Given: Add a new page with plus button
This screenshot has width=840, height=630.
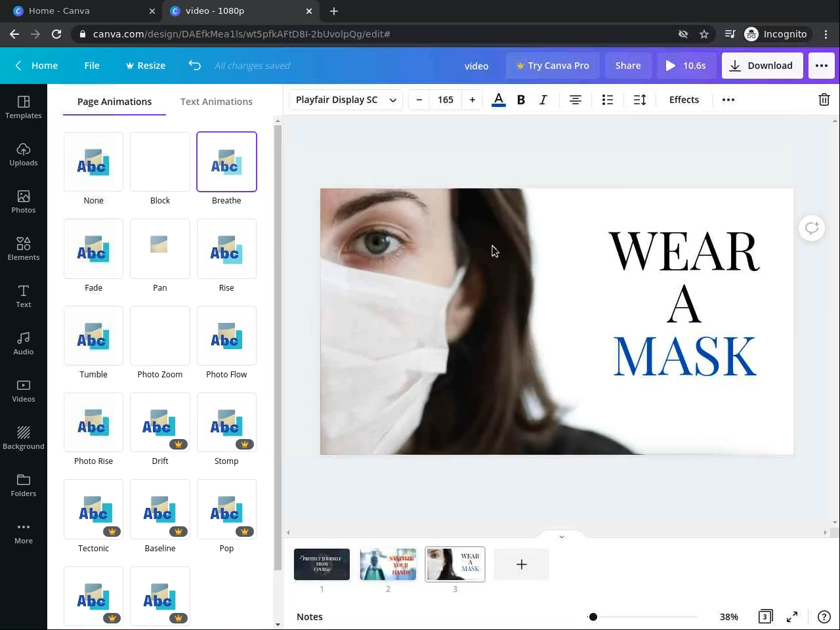Looking at the screenshot, I should 521,564.
